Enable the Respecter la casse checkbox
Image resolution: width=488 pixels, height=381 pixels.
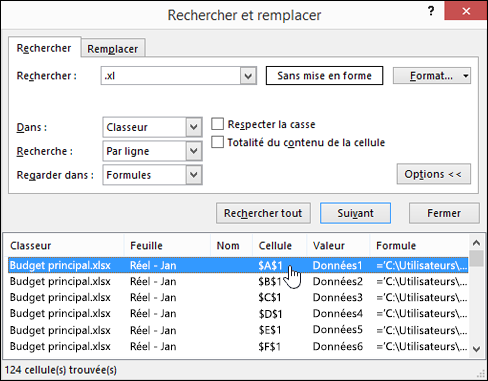tap(217, 124)
